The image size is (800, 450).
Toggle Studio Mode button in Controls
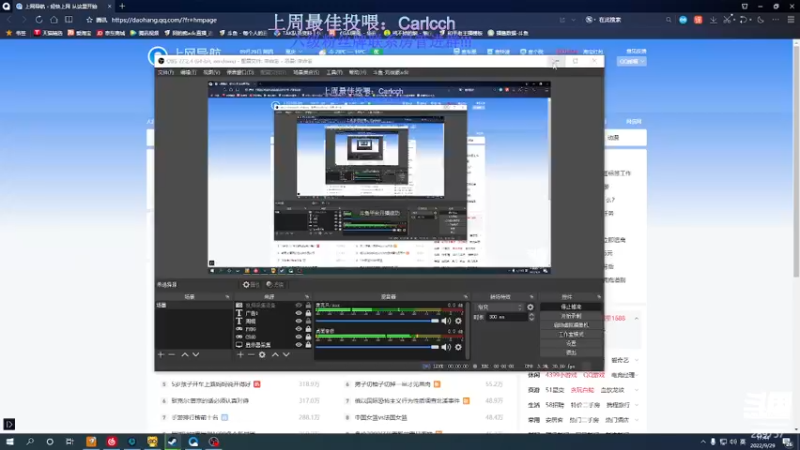(571, 334)
